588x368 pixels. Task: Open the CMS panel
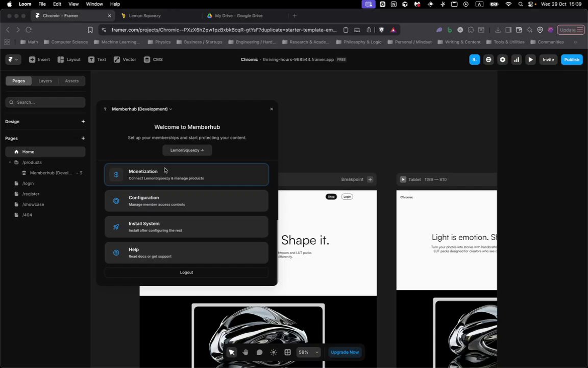pyautogui.click(x=153, y=59)
